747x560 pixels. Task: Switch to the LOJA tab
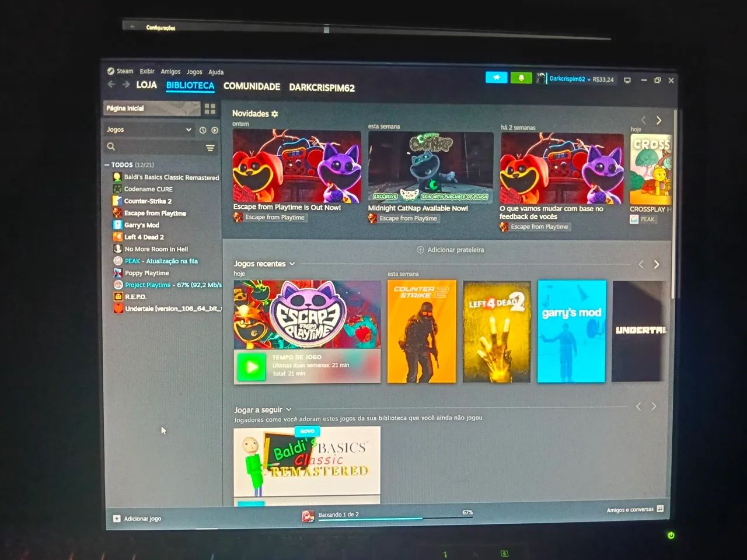point(146,85)
